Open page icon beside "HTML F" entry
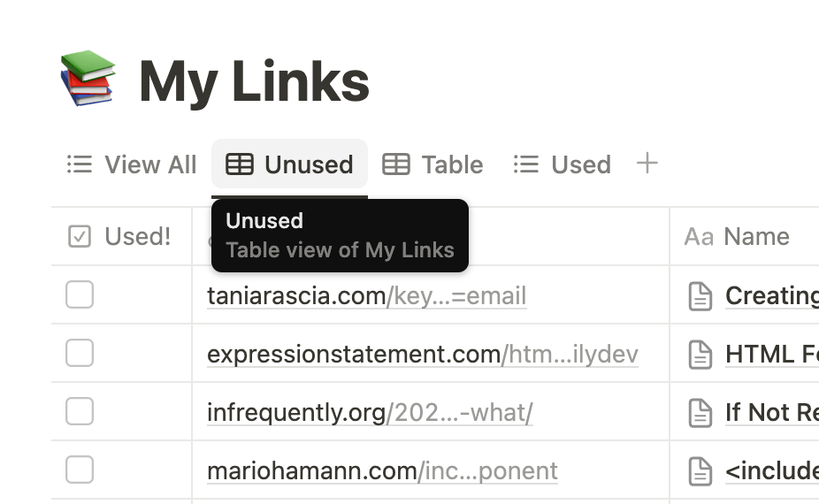This screenshot has width=819, height=504. point(700,354)
